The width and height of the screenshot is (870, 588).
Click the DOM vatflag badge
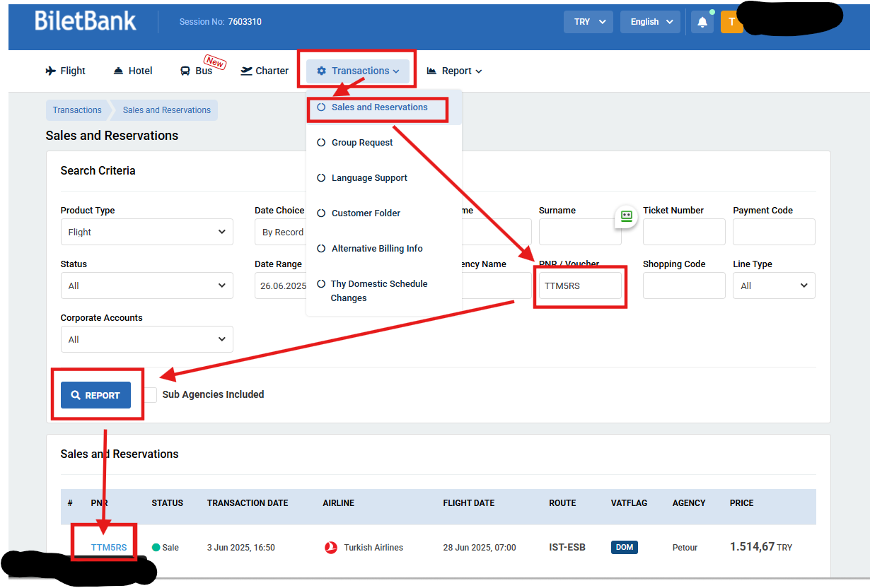coord(625,547)
